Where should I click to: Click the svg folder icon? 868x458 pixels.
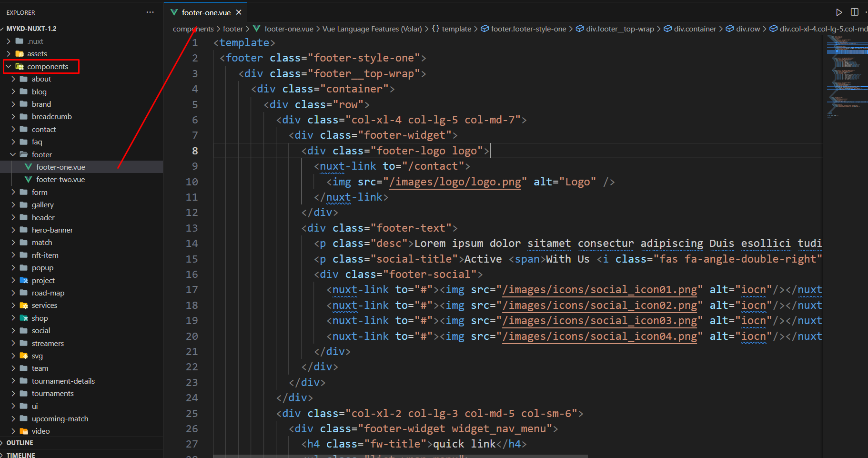(x=24, y=356)
